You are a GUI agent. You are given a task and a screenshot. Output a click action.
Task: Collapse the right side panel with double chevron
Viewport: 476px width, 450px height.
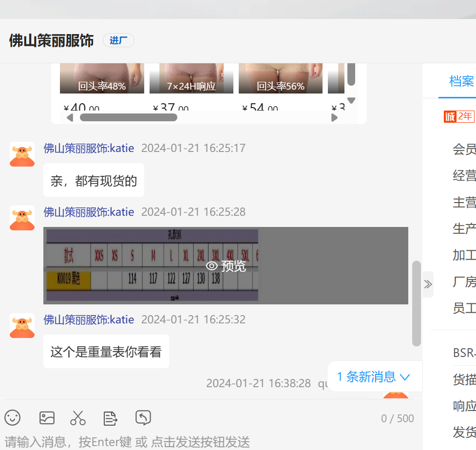[428, 284]
